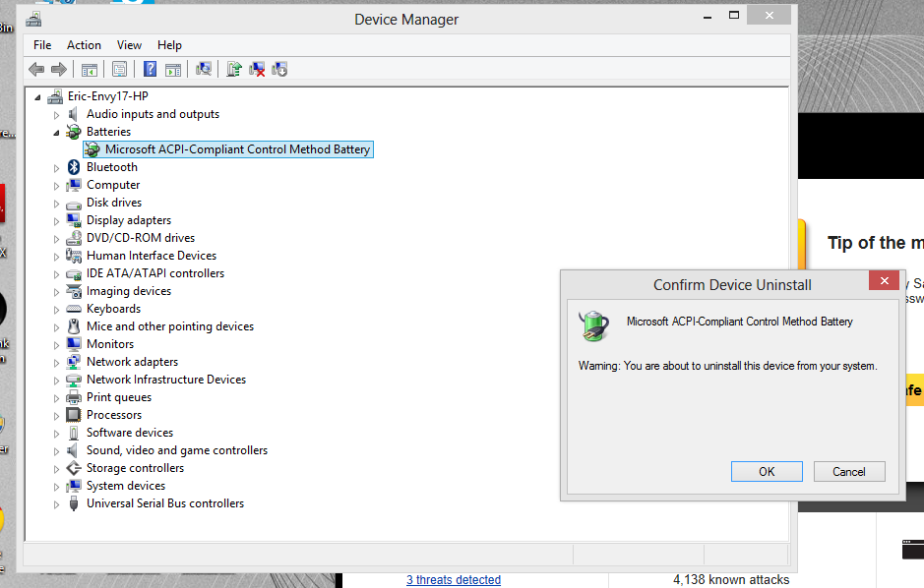Screen dimensions: 924x588
Task: Click the Display adapters icon
Action: [74, 220]
